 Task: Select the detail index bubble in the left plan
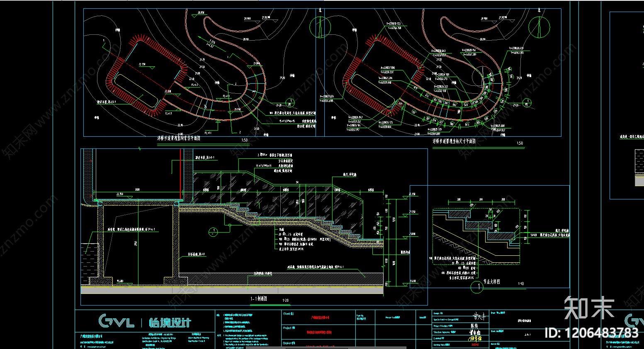[290, 102]
